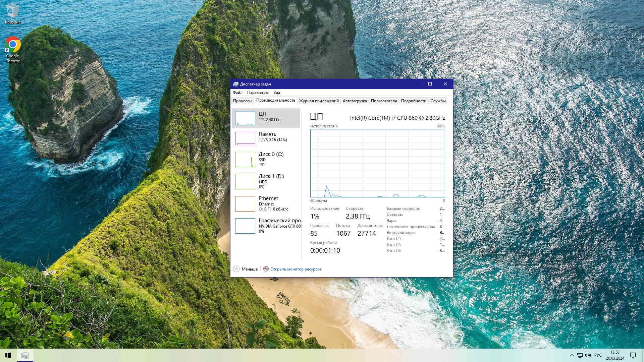Screen dimensions: 644x362
Task: Collapse view with Меньше arrow icon
Action: [x=236, y=269]
